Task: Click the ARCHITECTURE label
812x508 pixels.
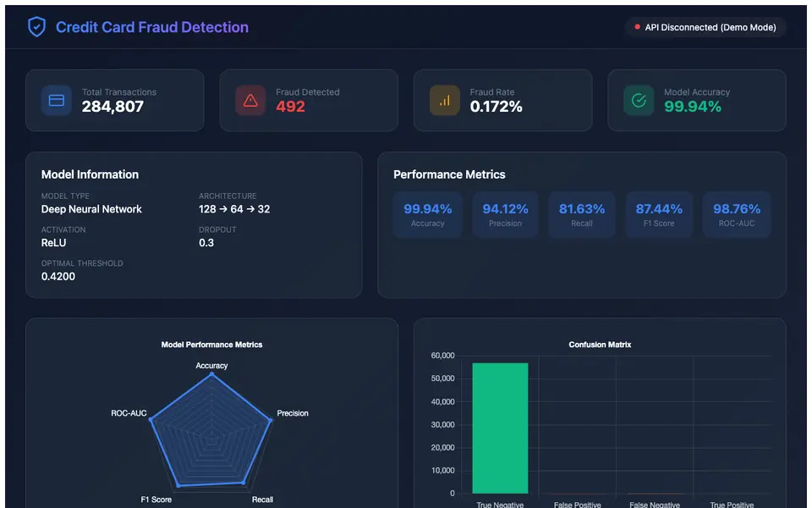Action: tap(228, 196)
